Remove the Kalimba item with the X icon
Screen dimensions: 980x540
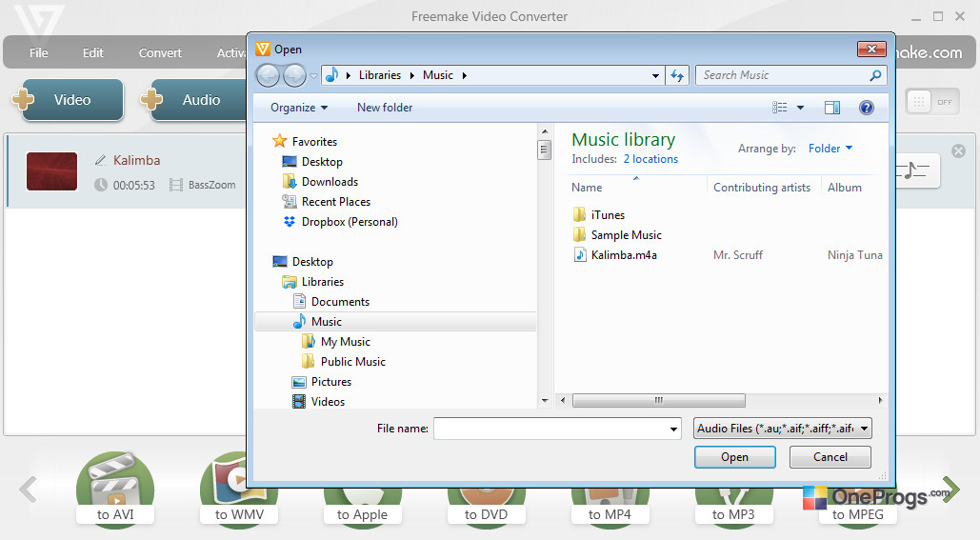pos(958,150)
